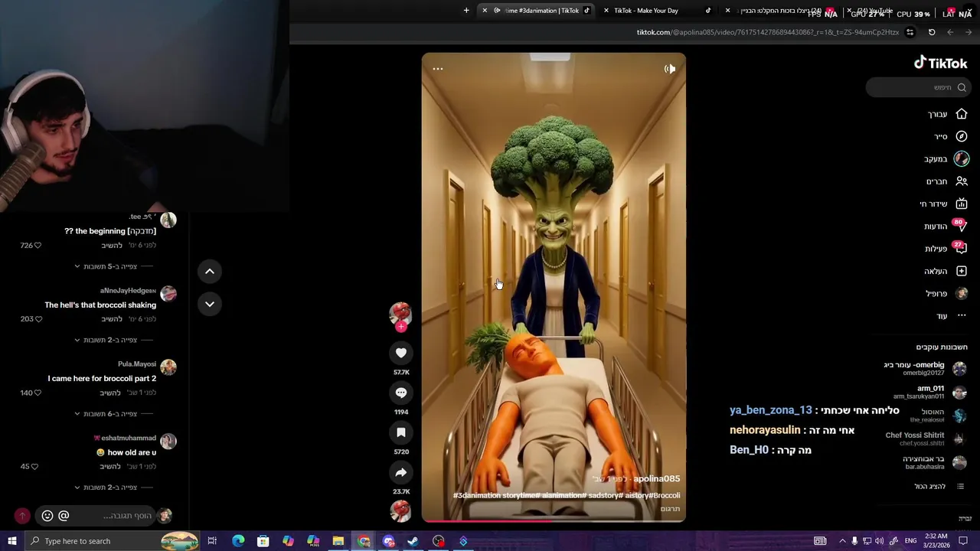Post the comment with the red arrow
The height and width of the screenshot is (551, 980).
coord(22,516)
